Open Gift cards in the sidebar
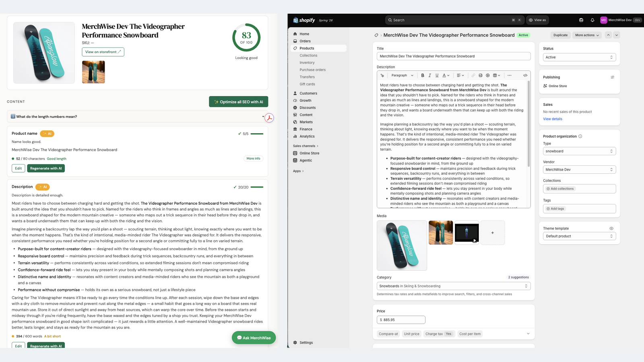The image size is (644, 362). pos(307,84)
